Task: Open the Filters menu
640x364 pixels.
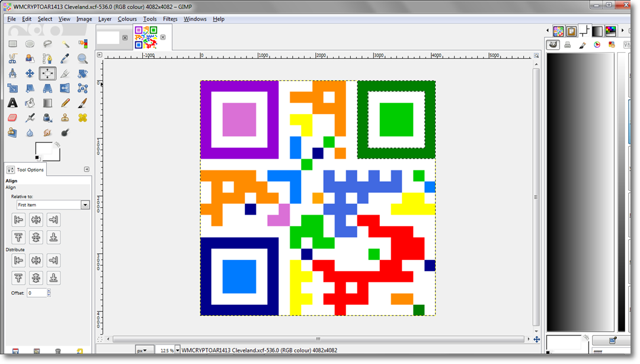Action: pos(170,19)
